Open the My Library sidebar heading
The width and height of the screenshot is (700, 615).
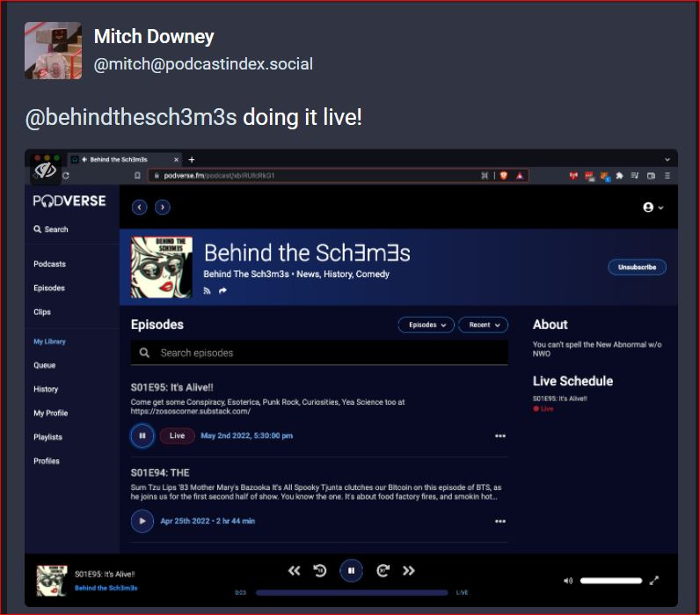click(49, 341)
